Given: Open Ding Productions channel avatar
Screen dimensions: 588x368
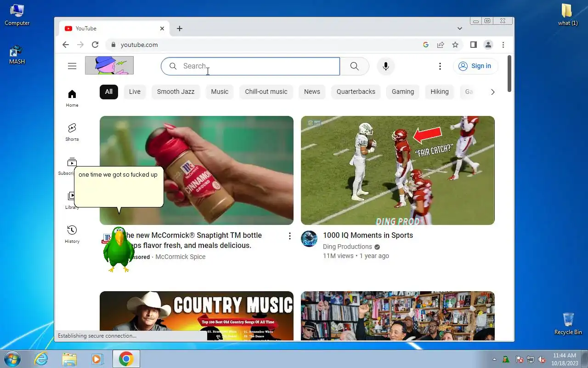Looking at the screenshot, I should pyautogui.click(x=309, y=239).
